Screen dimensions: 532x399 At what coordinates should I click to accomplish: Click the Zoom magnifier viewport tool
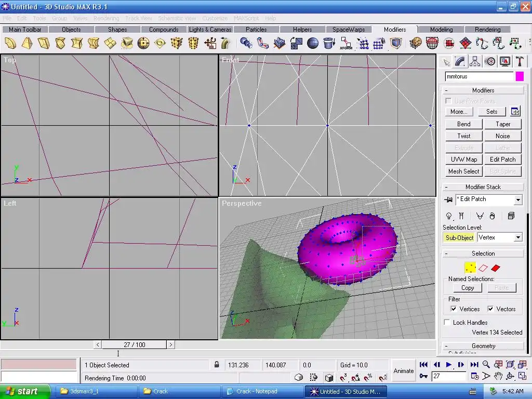[486, 364]
